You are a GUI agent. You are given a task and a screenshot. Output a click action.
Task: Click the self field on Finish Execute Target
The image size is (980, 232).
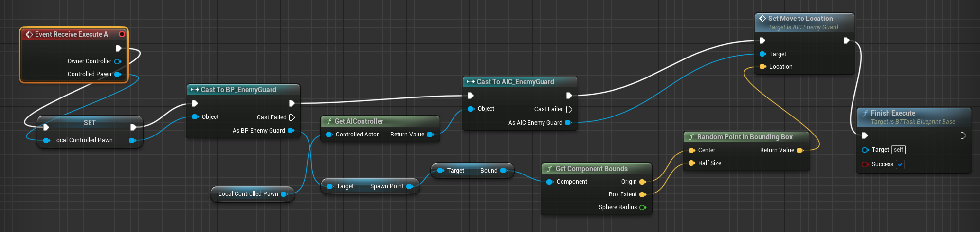click(899, 150)
